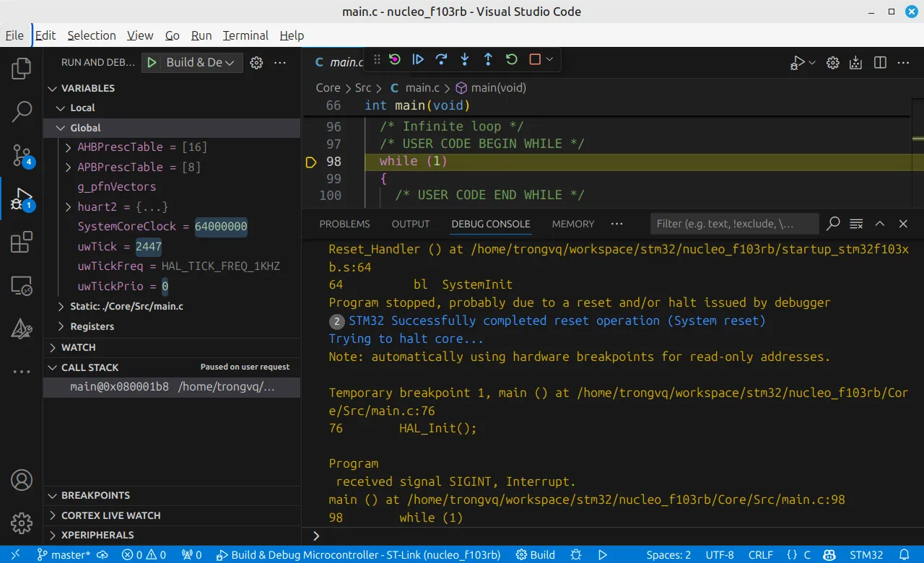The width and height of the screenshot is (924, 563).
Task: Open dropdown next to debug Stop button
Action: pos(549,60)
